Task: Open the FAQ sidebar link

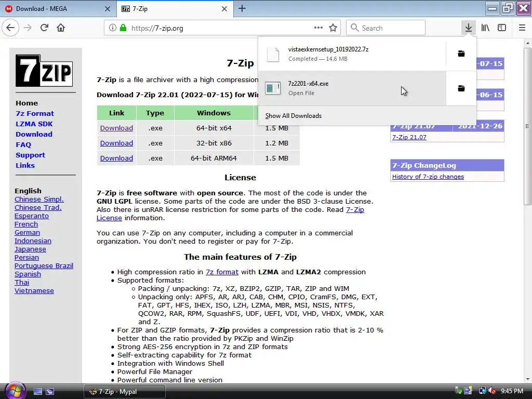Action: 23,144
